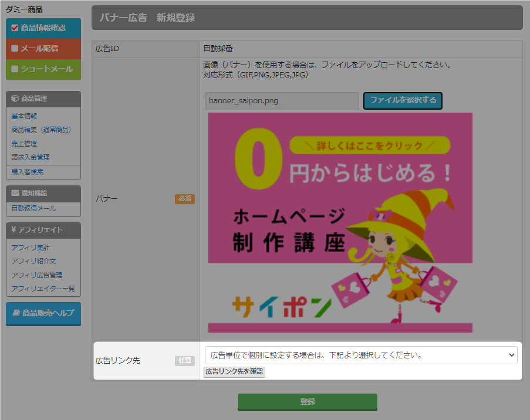
Task: Open 売上管理 in the sidebar
Action: [x=24, y=144]
